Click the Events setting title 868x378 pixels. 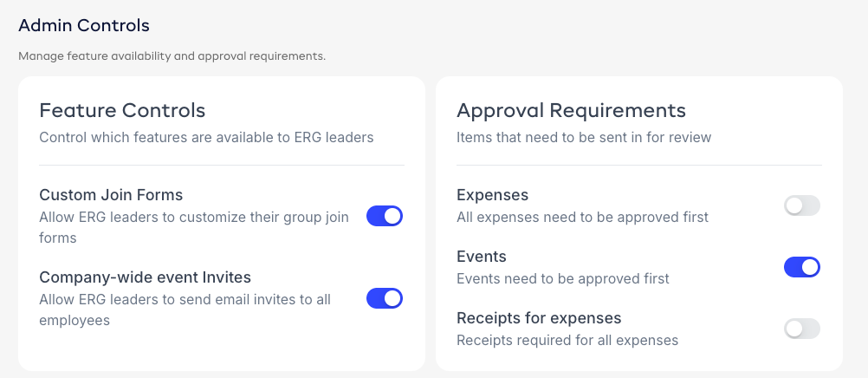[x=481, y=257]
